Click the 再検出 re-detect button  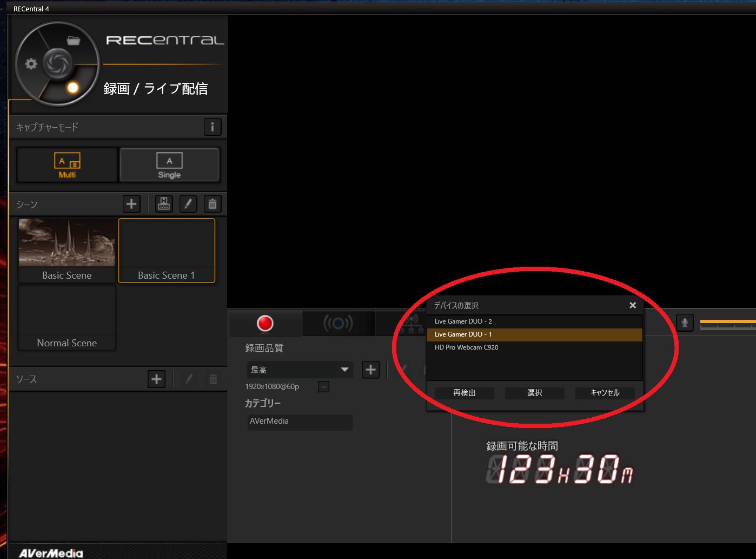[x=465, y=393]
